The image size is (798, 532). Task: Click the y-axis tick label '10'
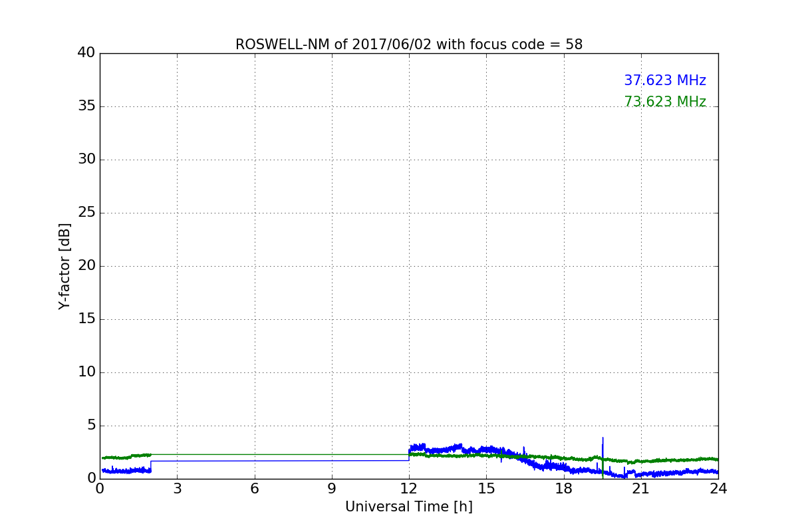click(x=86, y=372)
